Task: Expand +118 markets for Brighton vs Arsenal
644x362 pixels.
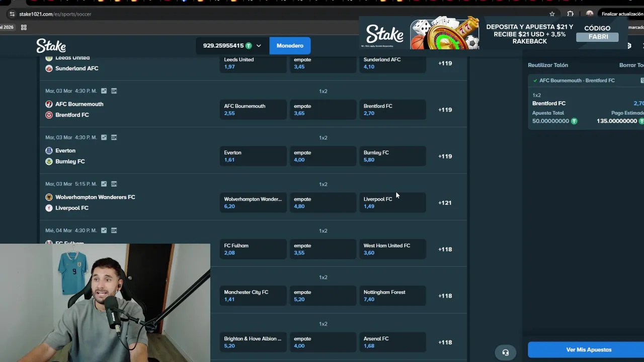Action: pyautogui.click(x=445, y=342)
